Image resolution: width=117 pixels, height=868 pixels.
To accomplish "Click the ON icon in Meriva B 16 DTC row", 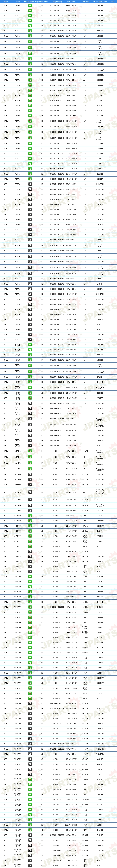I will 30,485.
